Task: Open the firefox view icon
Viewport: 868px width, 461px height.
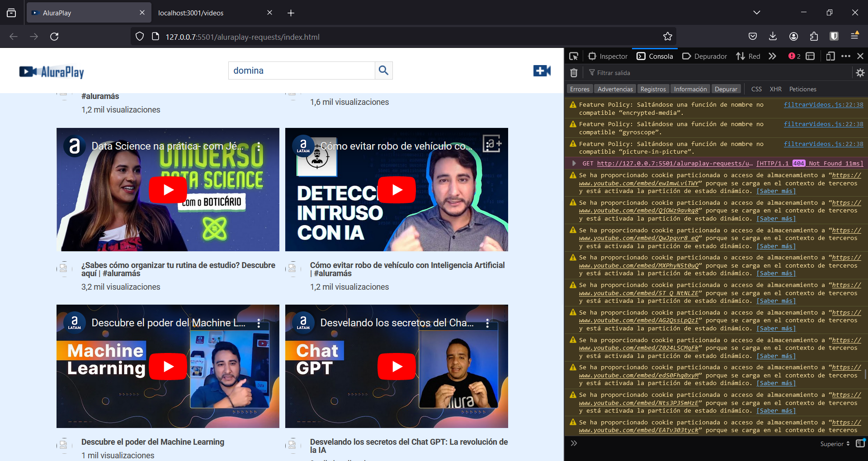Action: pos(11,13)
